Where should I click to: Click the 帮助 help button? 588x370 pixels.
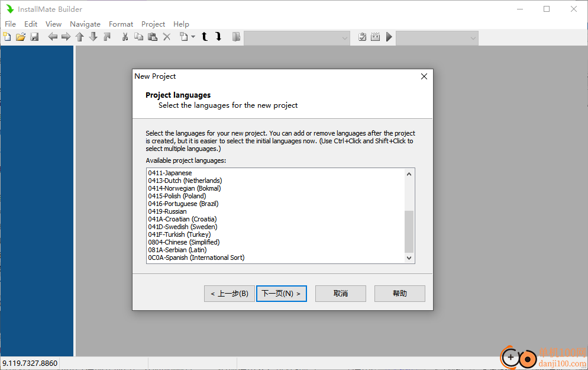pos(400,294)
